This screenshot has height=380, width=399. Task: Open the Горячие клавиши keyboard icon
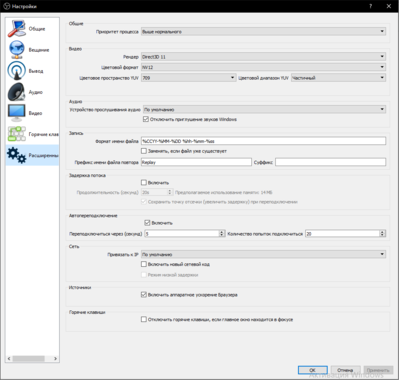point(17,134)
